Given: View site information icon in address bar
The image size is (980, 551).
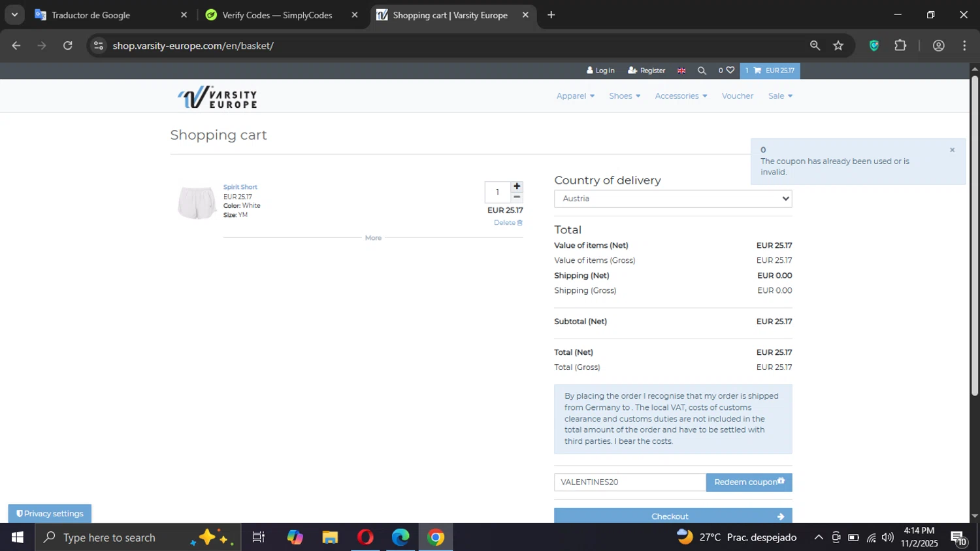Looking at the screenshot, I should point(99,46).
